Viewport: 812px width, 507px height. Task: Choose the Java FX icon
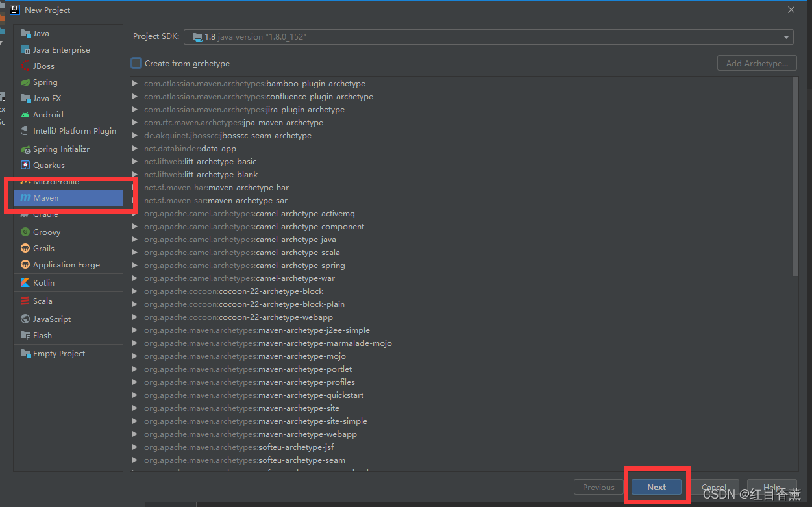coord(25,99)
